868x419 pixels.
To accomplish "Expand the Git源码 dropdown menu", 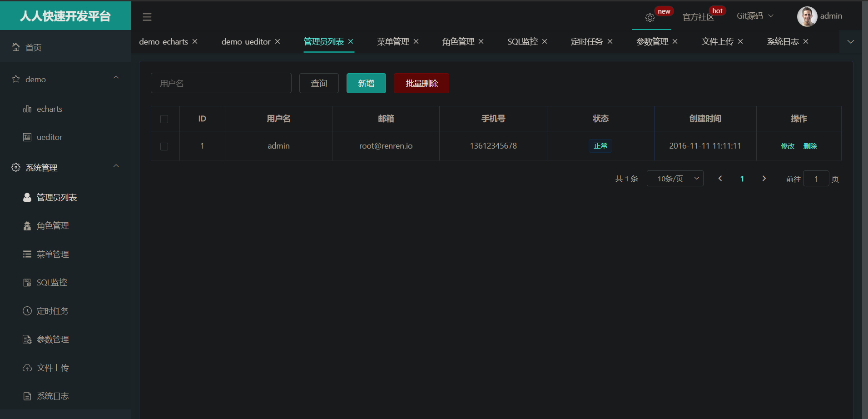I will [754, 16].
